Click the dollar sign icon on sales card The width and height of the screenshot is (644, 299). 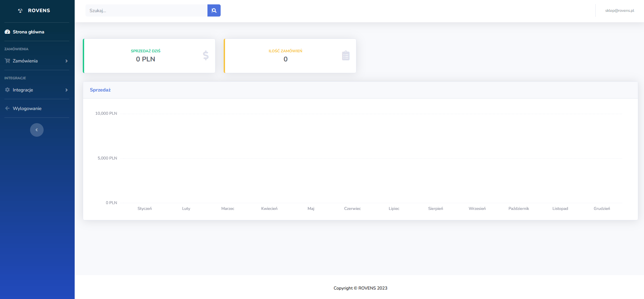[x=205, y=55]
